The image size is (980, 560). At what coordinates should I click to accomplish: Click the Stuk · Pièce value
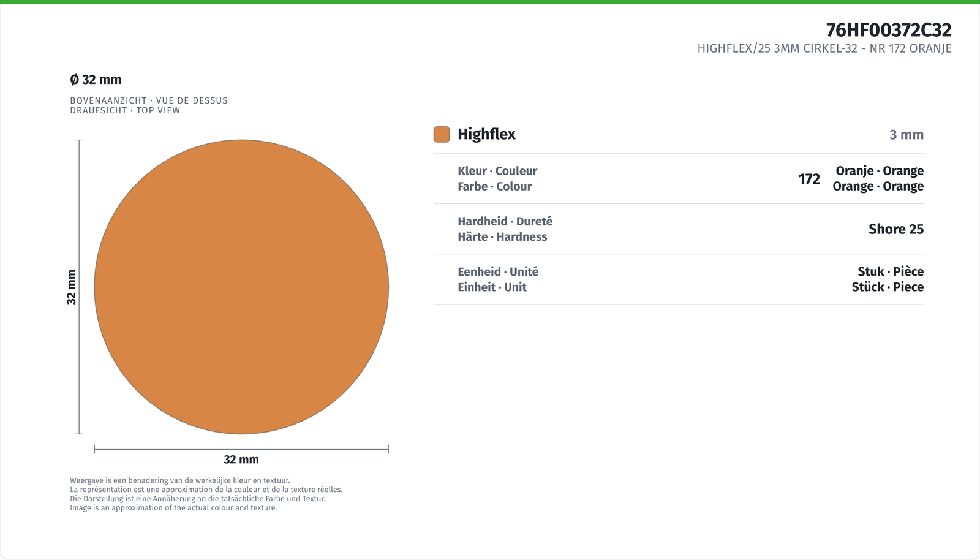(891, 271)
